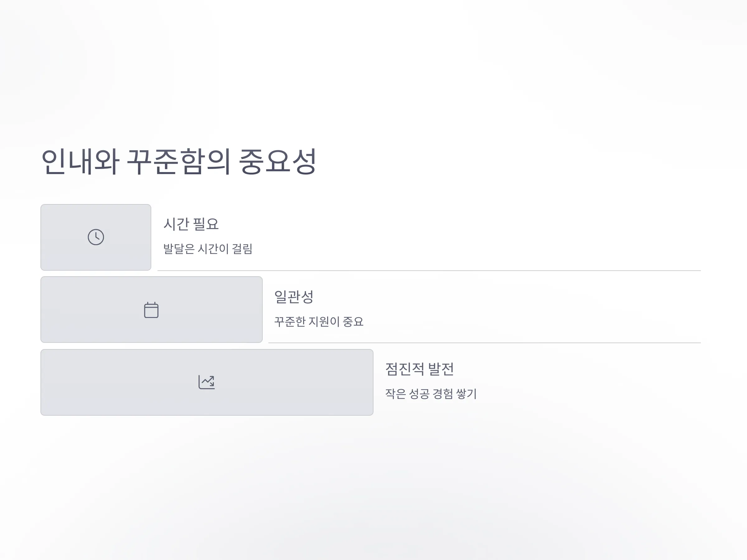Viewport: 747px width, 560px height.
Task: Click the word "시간" in the first heading
Action: [176, 224]
